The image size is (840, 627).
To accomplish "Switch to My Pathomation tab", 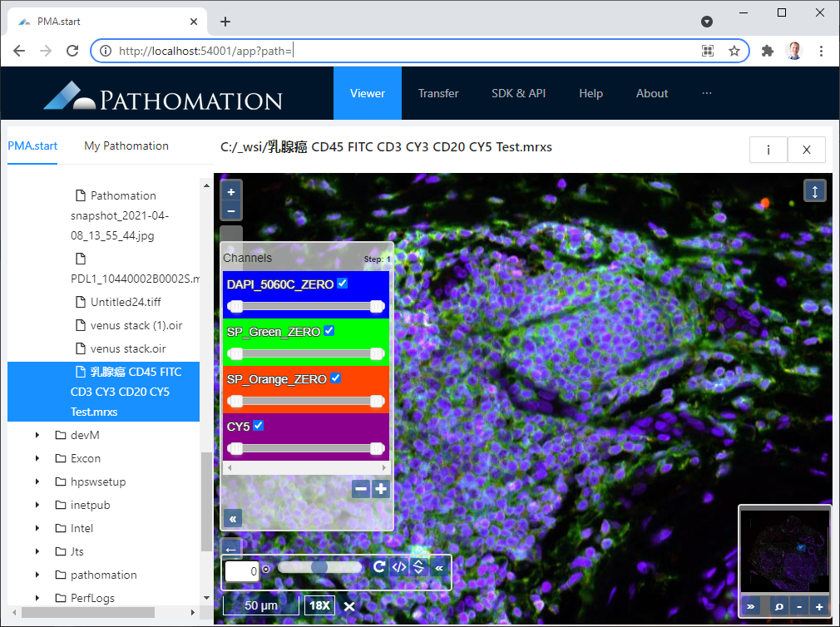I will tap(126, 146).
